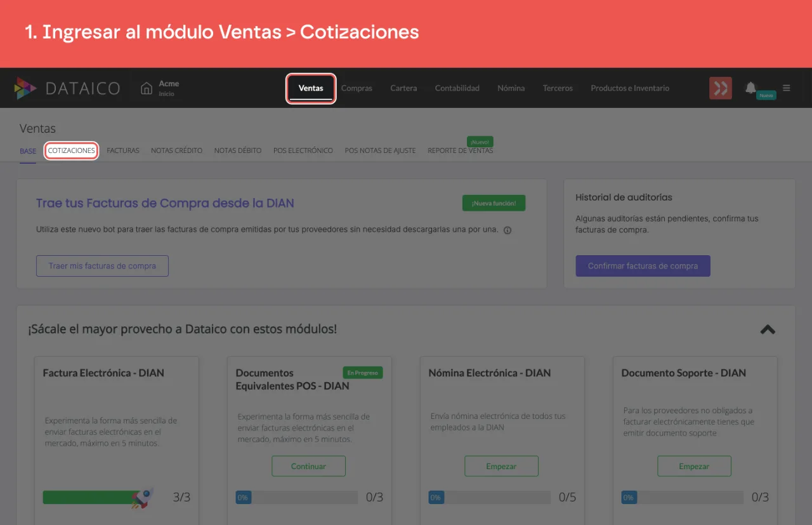This screenshot has height=525, width=812.
Task: Click the Nómina Electrónica 0% progress bar
Action: pyautogui.click(x=489, y=497)
